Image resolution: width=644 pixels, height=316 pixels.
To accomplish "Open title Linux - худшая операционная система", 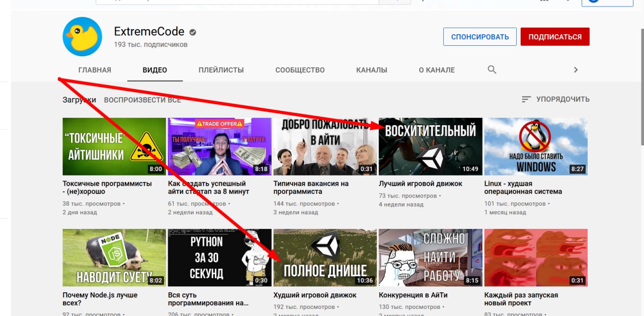I will click(523, 188).
